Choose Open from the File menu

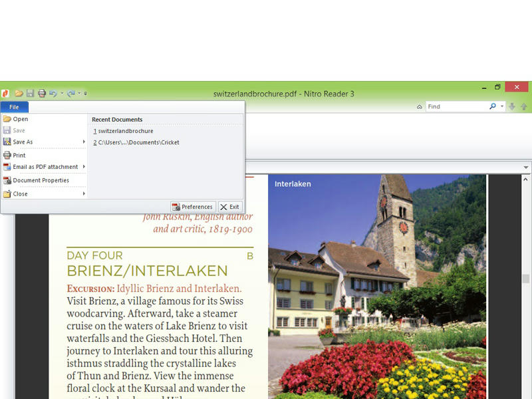pyautogui.click(x=44, y=119)
